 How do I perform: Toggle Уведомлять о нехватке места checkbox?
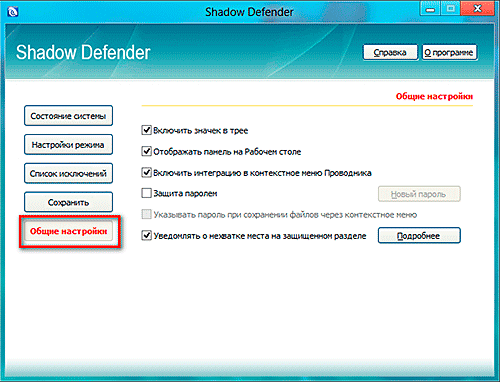(x=146, y=235)
